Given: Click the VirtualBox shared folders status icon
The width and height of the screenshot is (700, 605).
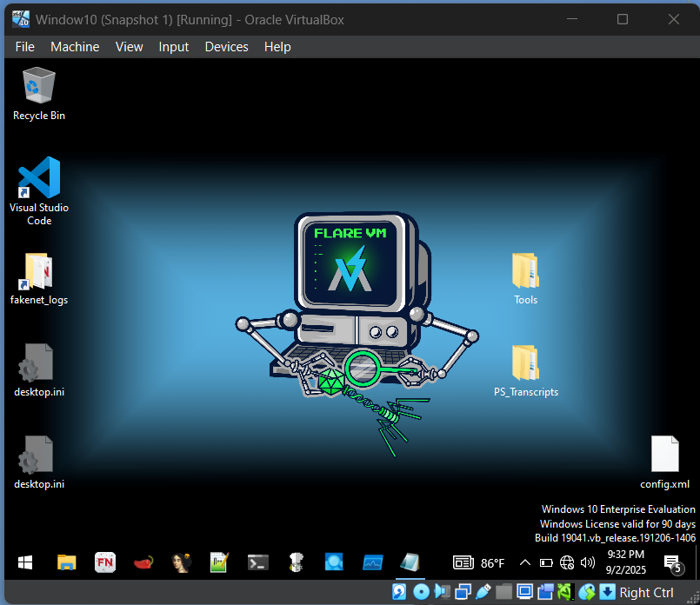Looking at the screenshot, I should pos(504,592).
